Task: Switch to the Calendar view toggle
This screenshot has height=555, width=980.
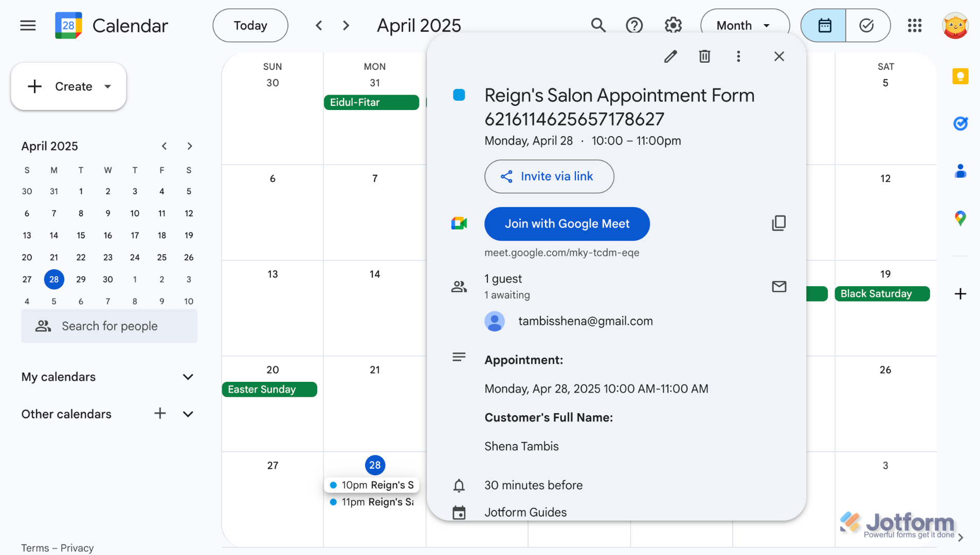Action: coord(824,25)
